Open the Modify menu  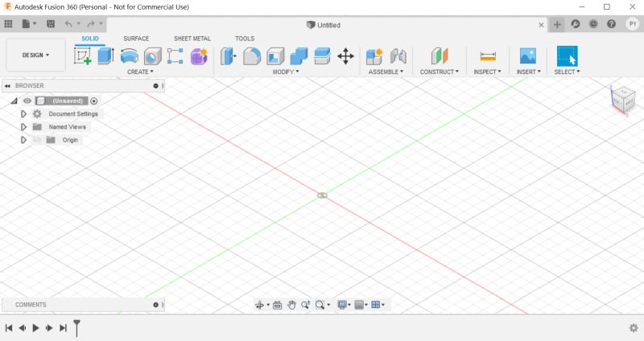point(285,72)
